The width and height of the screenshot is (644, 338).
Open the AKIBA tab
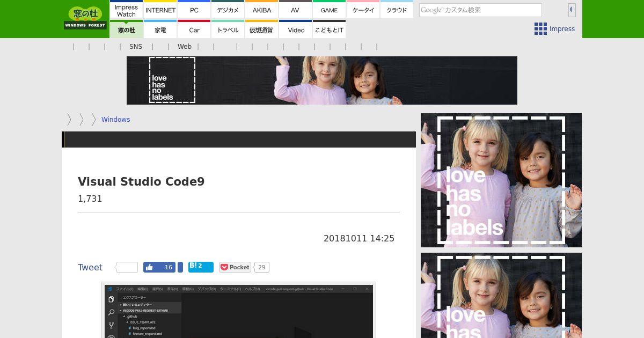tap(262, 10)
